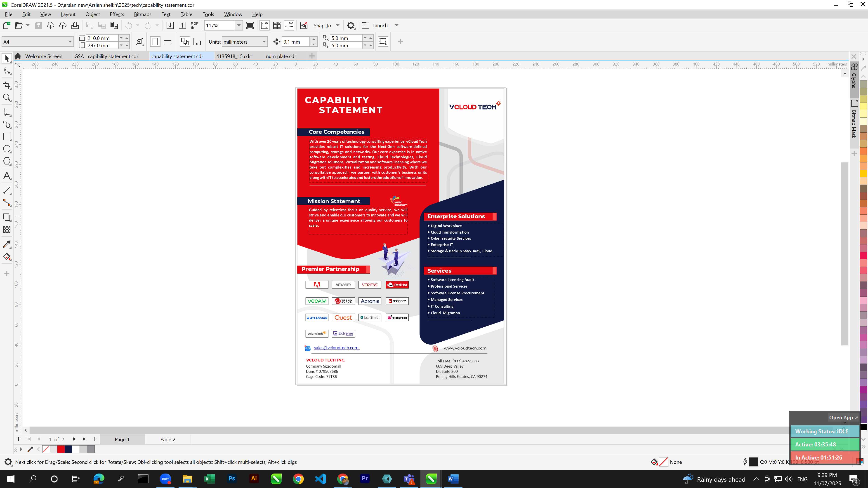Click the Print icon

coord(75,25)
